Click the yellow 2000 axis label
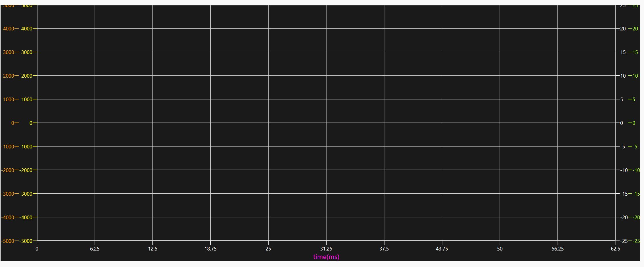Screen dimensions: 644x267 (x=27, y=76)
